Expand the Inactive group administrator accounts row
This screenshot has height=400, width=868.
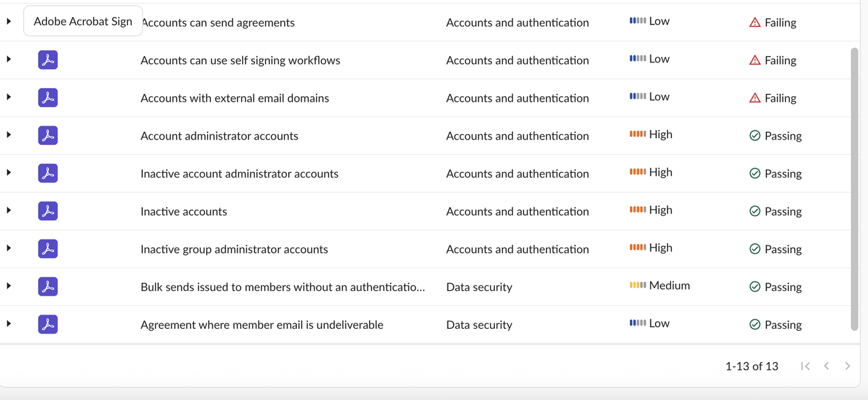coord(9,248)
